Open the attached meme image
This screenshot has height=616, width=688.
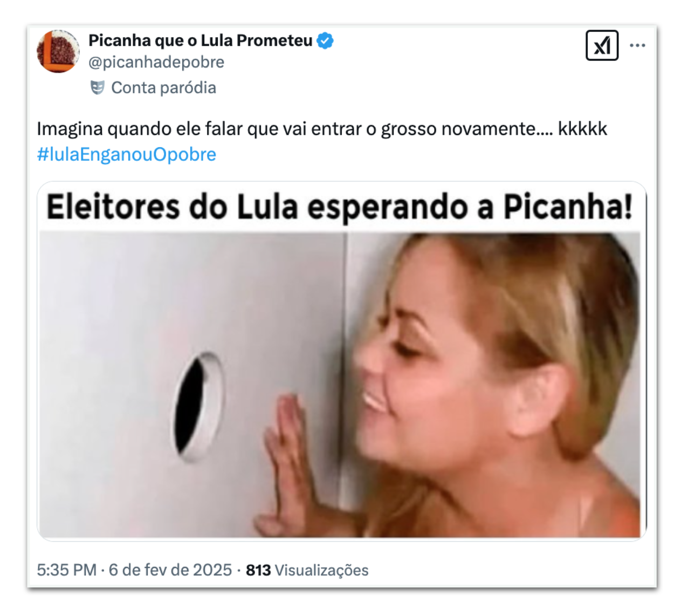coord(341,360)
